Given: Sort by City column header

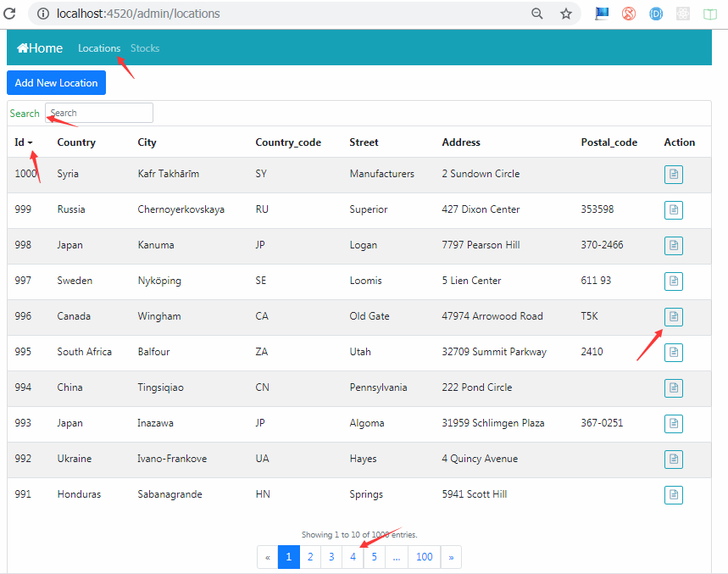Looking at the screenshot, I should [x=147, y=142].
